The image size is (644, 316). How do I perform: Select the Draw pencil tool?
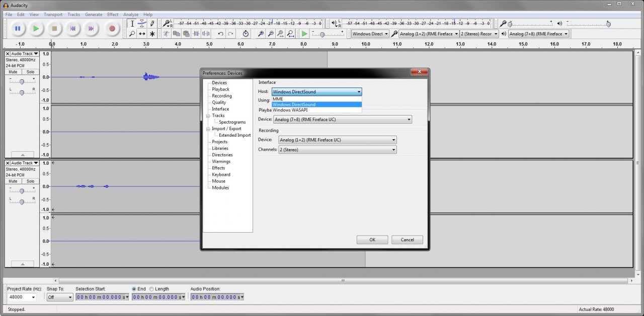point(152,24)
